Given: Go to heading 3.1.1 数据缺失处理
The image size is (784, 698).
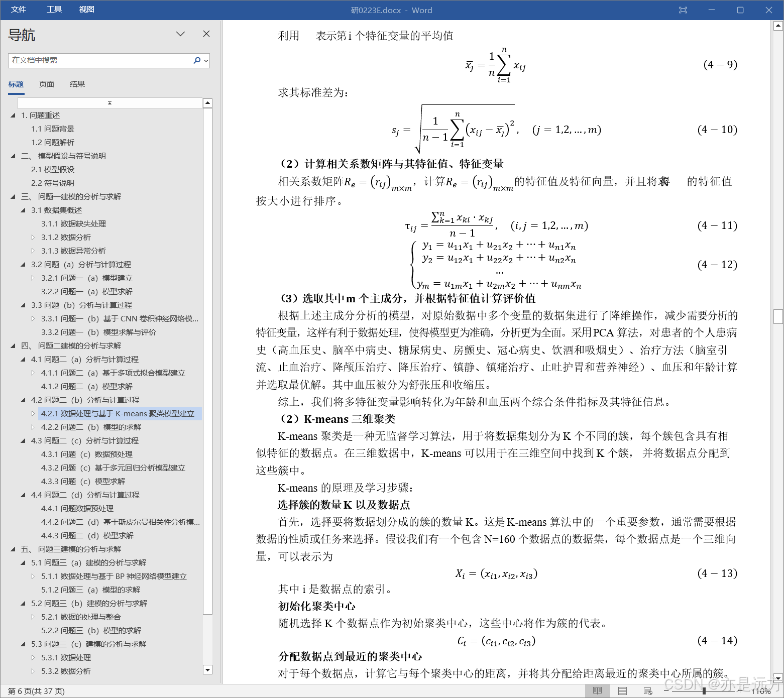Looking at the screenshot, I should click(x=74, y=224).
